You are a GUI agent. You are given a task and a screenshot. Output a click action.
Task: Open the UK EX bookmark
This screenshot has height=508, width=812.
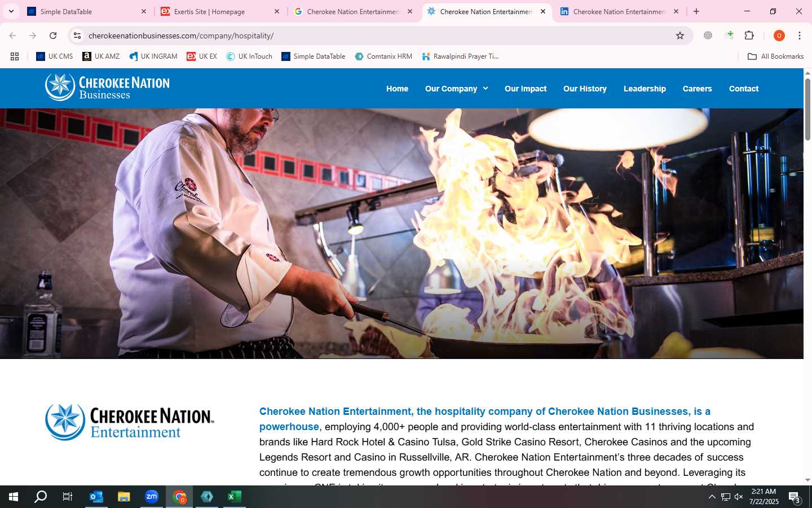pos(202,56)
